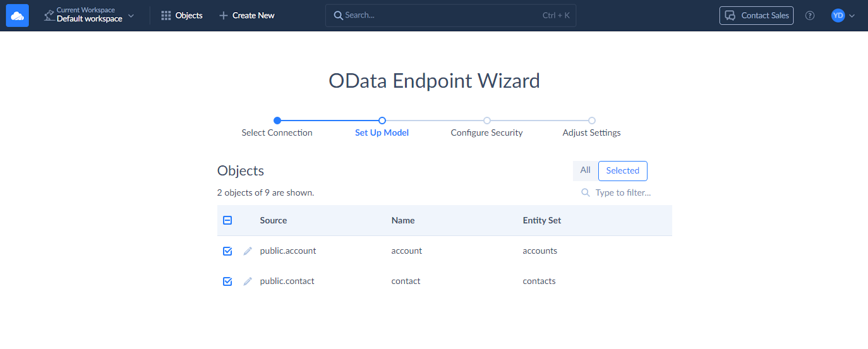Screen dimensions: 868x349
Task: Click pencil edit icon for public.account
Action: [248, 251]
